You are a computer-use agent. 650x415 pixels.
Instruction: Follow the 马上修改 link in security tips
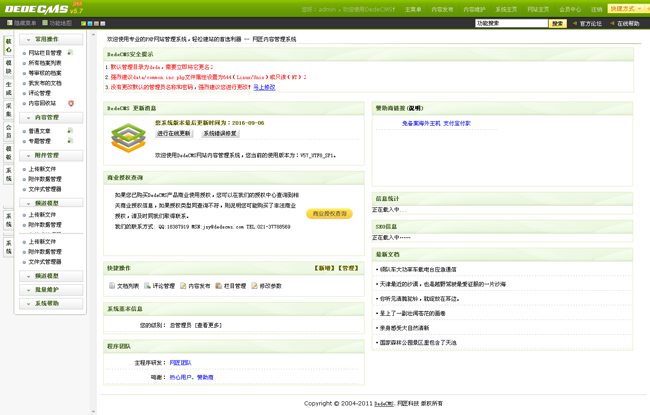[x=264, y=87]
